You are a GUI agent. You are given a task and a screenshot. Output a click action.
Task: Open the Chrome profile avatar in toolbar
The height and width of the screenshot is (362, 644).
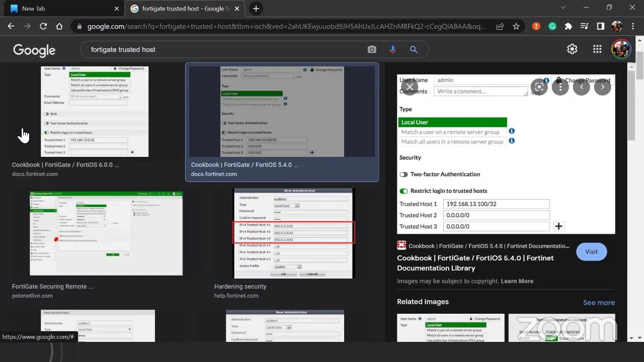(617, 26)
